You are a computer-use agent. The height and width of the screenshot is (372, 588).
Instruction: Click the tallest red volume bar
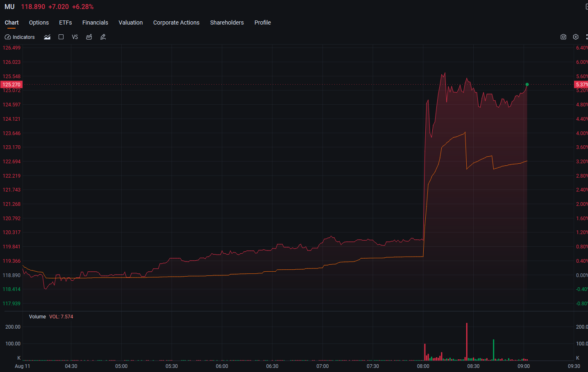pyautogui.click(x=467, y=342)
